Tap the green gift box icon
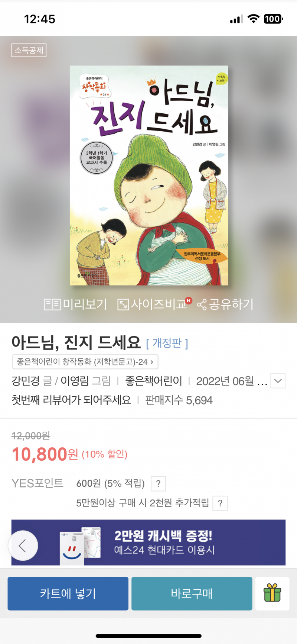The width and height of the screenshot is (297, 644). point(272,593)
